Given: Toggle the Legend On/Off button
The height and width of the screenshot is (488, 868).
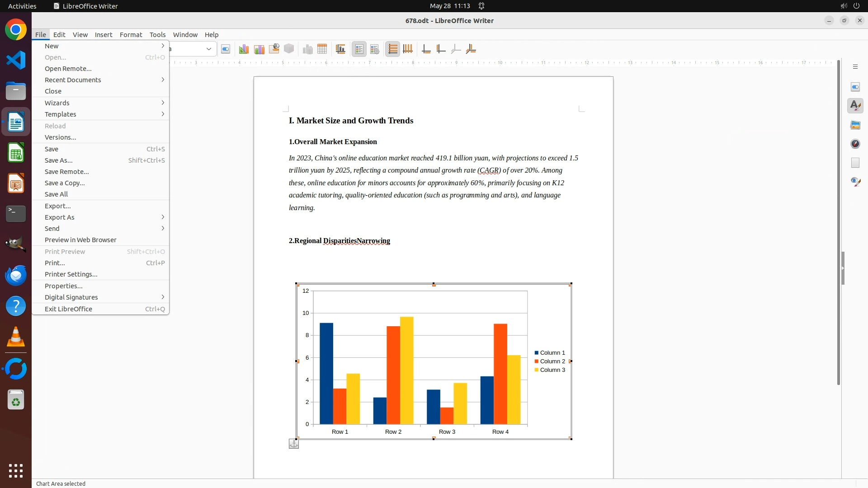Looking at the screenshot, I should pyautogui.click(x=359, y=49).
